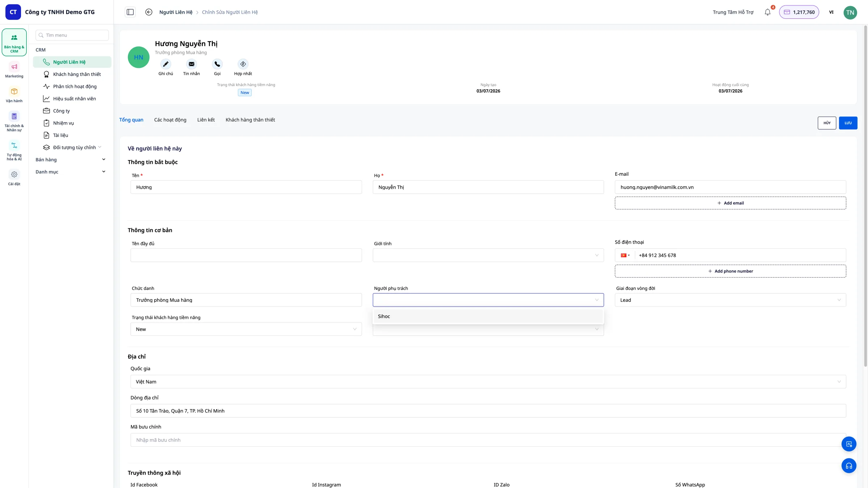
Task: Click the Dòng địa chỉ field
Action: point(488,411)
